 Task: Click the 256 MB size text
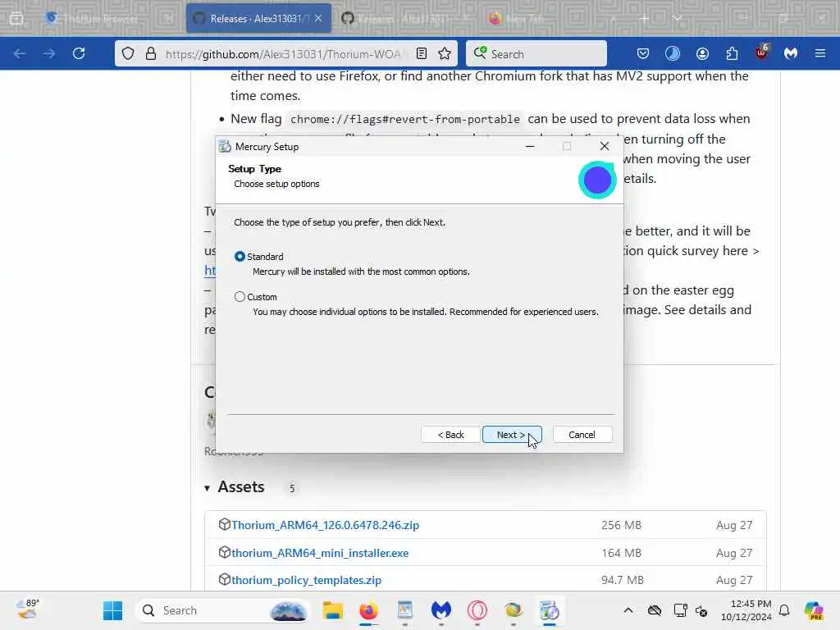621,525
